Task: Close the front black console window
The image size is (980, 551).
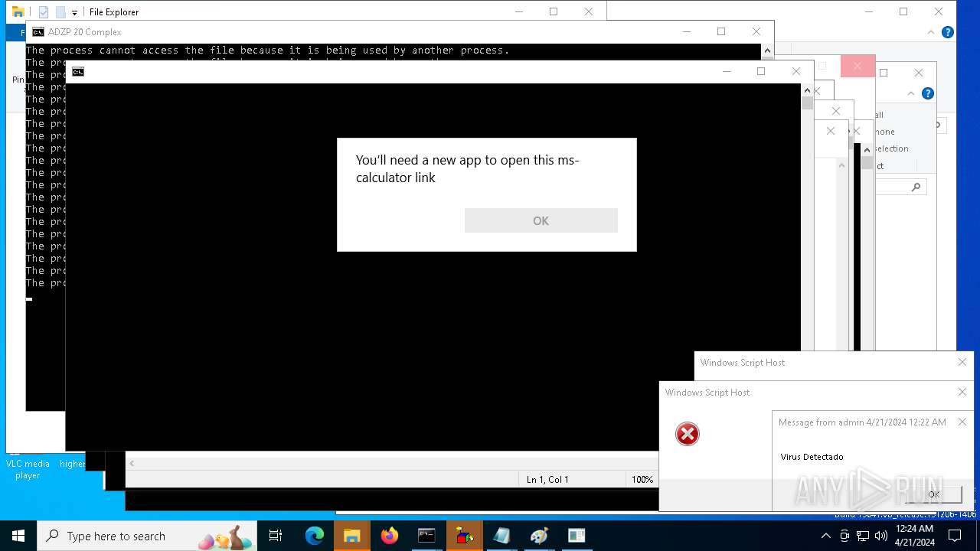Action: [796, 71]
